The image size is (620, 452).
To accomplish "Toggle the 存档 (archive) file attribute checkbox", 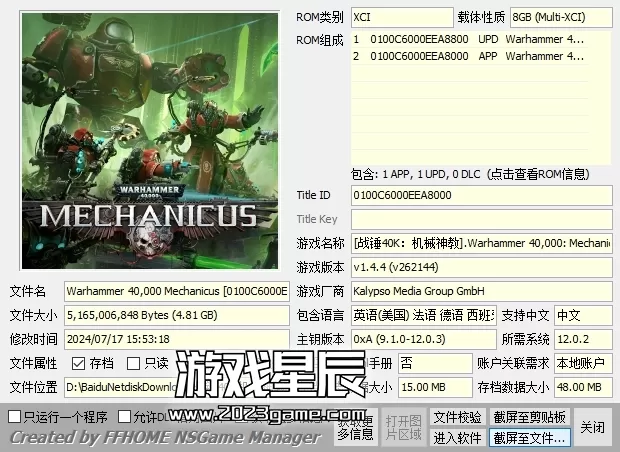I will (x=78, y=363).
